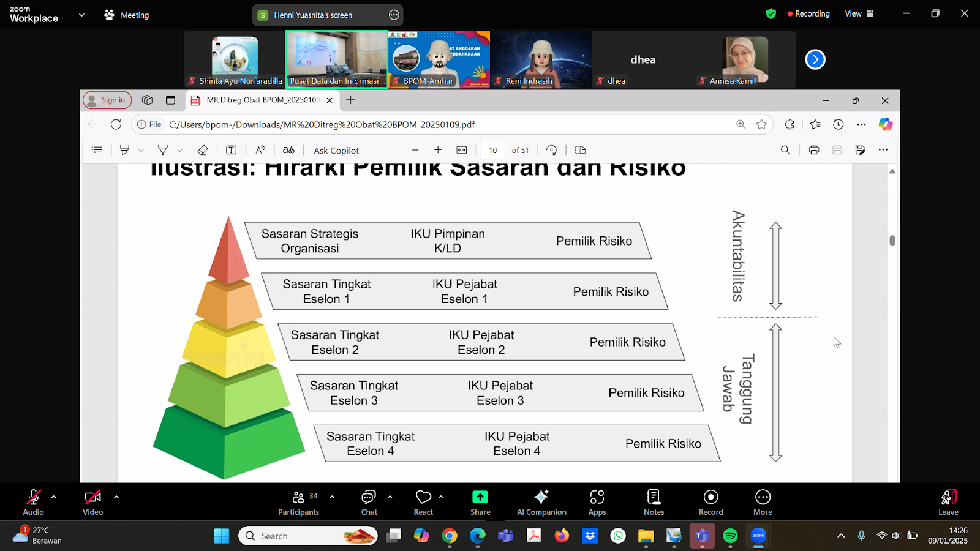Open Zoom's AI Companion
This screenshot has height=551, width=980.
[x=541, y=501]
